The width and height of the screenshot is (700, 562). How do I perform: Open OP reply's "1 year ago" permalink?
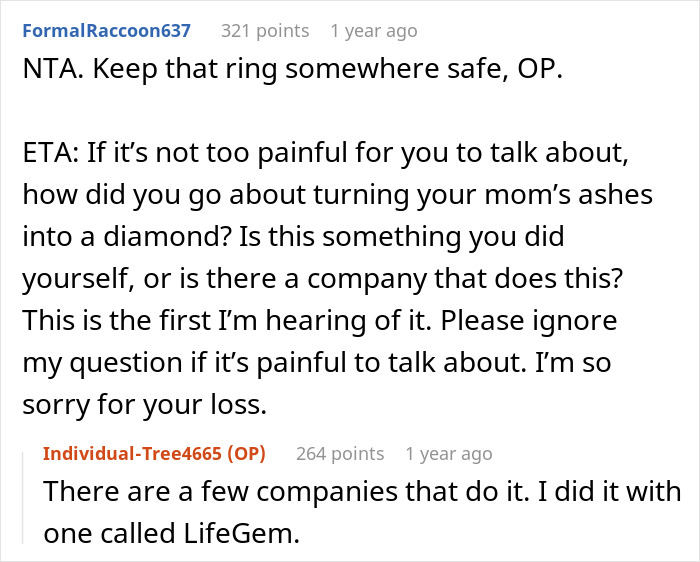[x=449, y=453]
